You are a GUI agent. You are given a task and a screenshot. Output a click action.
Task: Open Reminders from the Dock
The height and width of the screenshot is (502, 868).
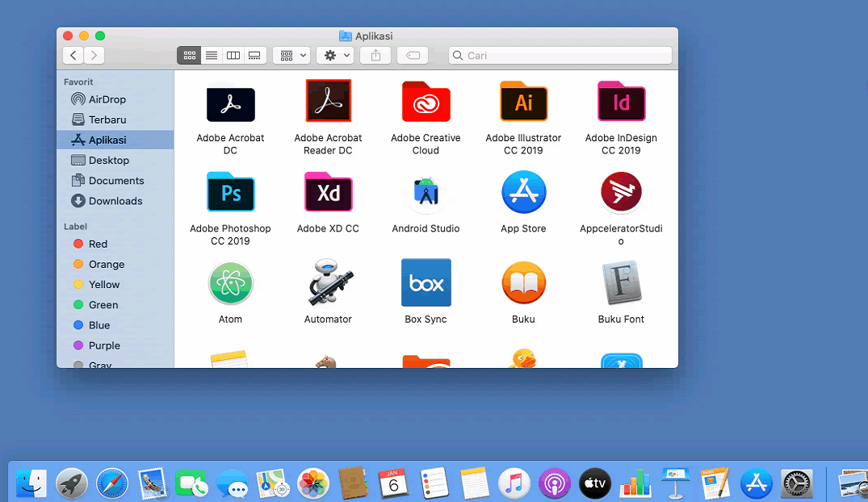(x=434, y=483)
